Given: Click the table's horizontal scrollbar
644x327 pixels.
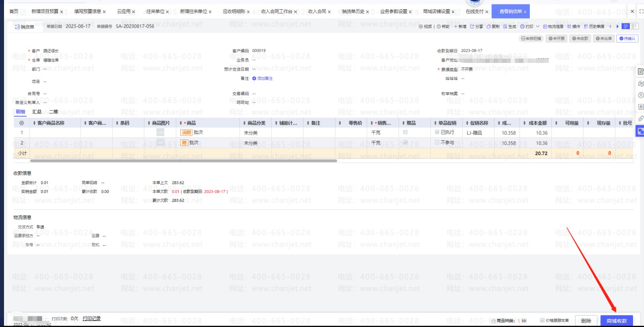Looking at the screenshot, I should coord(184,161).
